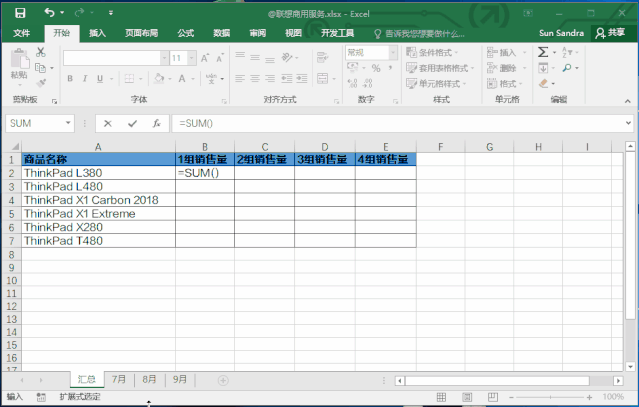Click the Sort and Filter A-Z icon
The image size is (639, 407).
(567, 52)
